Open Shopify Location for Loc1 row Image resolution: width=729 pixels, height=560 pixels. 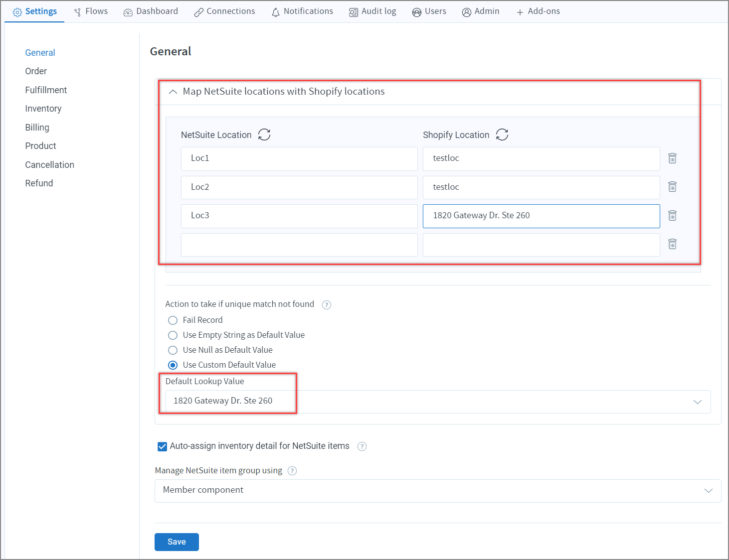pos(541,158)
